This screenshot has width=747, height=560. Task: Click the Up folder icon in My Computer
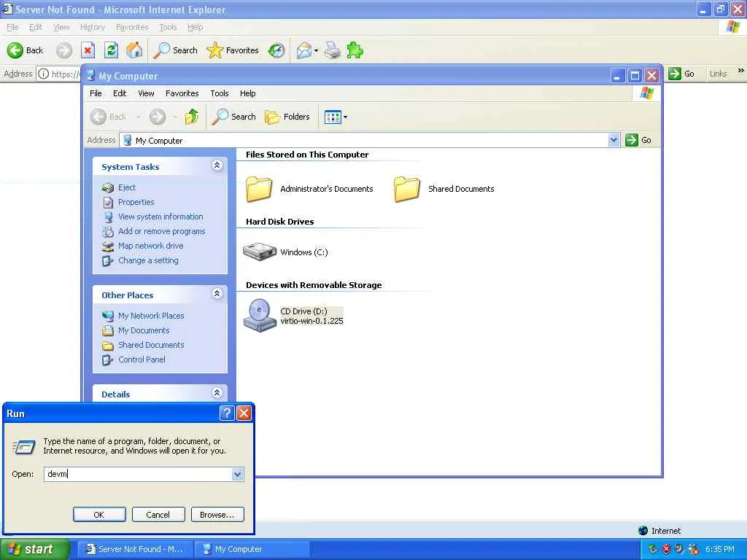click(192, 117)
